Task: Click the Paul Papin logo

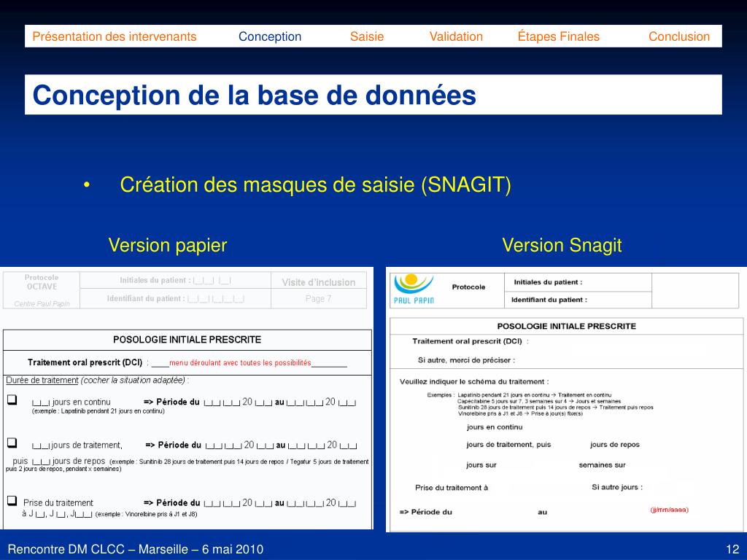Action: pos(414,289)
